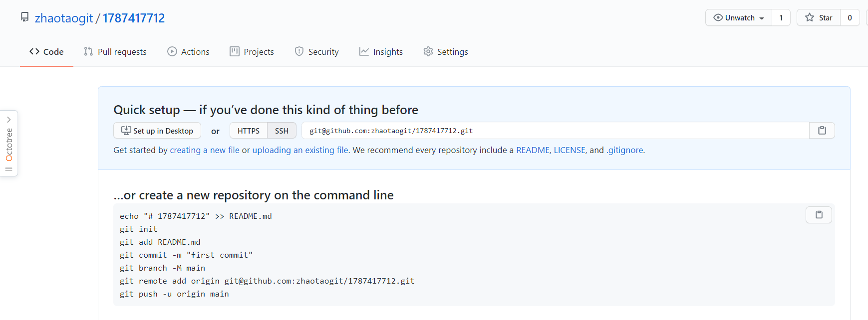This screenshot has height=320, width=868.
Task: Click the 'create a new repository' heading
Action: point(254,195)
